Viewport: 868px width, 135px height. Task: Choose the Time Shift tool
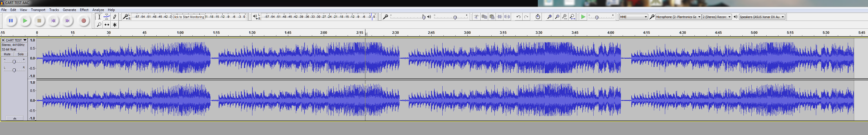click(x=107, y=25)
